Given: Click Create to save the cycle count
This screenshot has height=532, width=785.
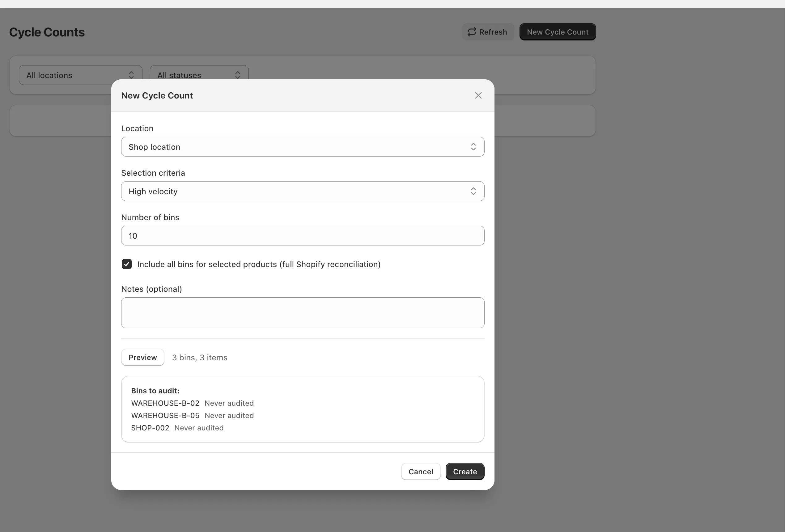Looking at the screenshot, I should click(x=465, y=471).
